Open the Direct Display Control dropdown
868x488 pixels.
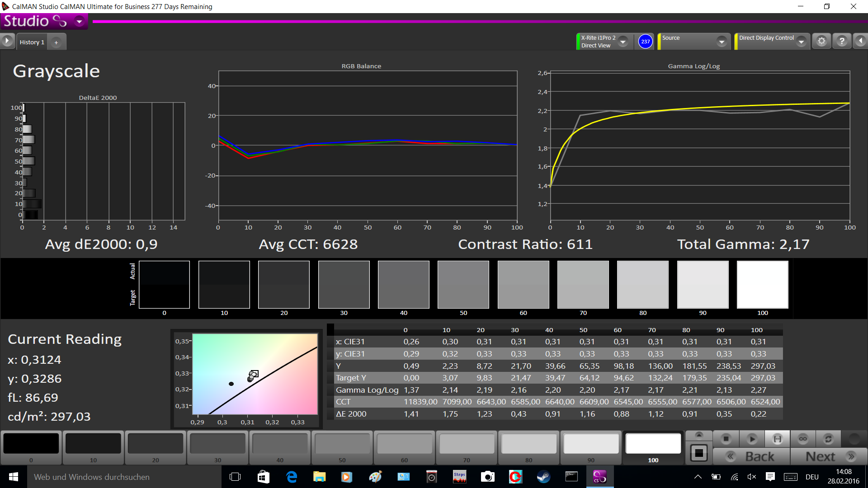[x=801, y=42]
